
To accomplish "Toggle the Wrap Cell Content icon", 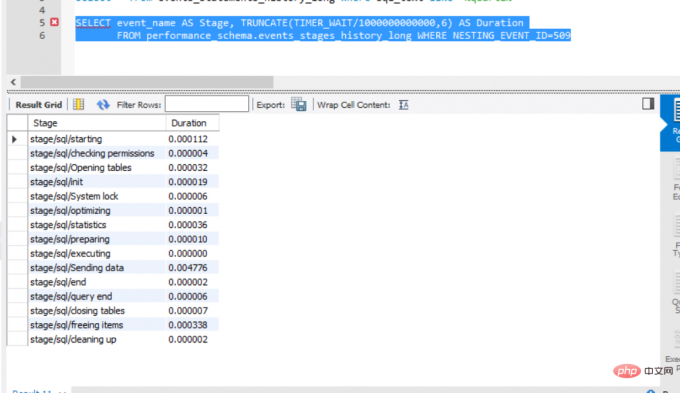I will point(403,105).
